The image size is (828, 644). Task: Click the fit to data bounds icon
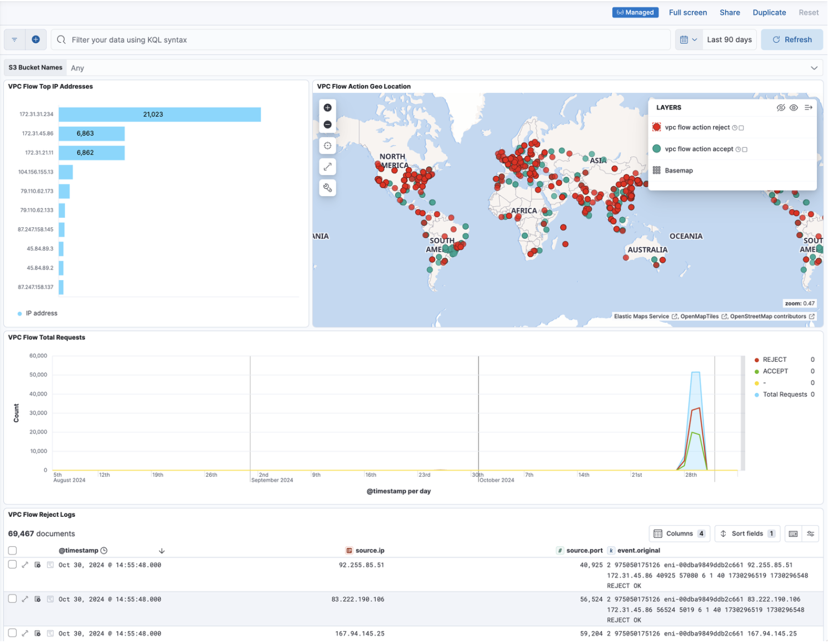coord(327,146)
